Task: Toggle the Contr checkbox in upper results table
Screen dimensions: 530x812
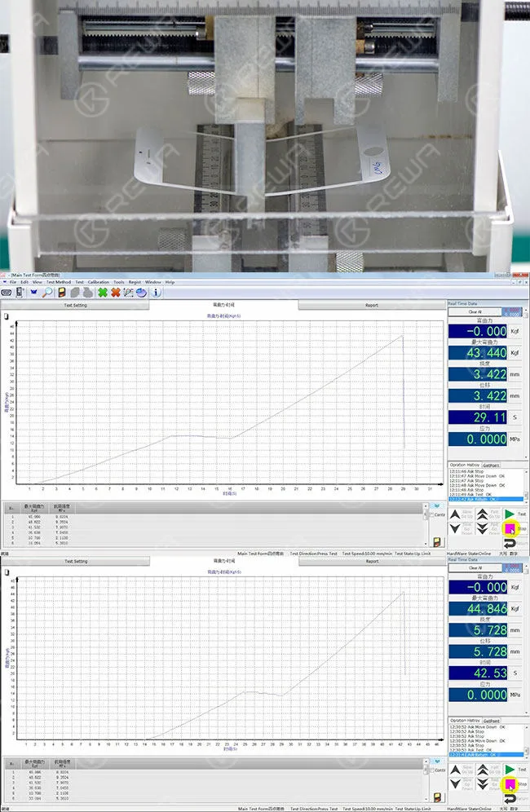Action: [x=432, y=515]
